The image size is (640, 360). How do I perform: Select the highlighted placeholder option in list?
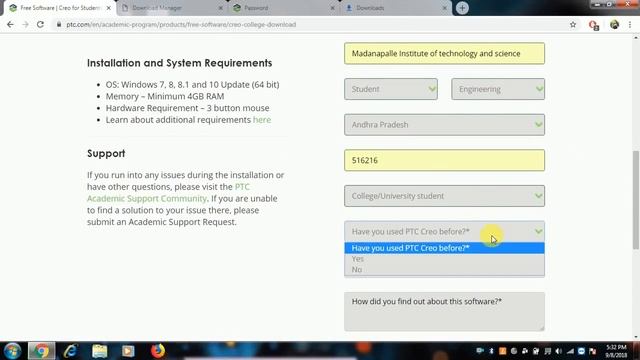click(444, 248)
